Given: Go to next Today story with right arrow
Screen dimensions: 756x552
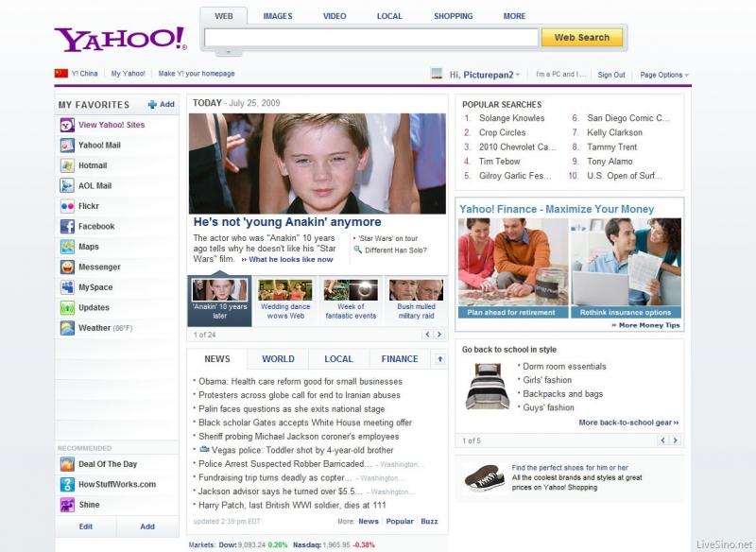Looking at the screenshot, I should (438, 335).
